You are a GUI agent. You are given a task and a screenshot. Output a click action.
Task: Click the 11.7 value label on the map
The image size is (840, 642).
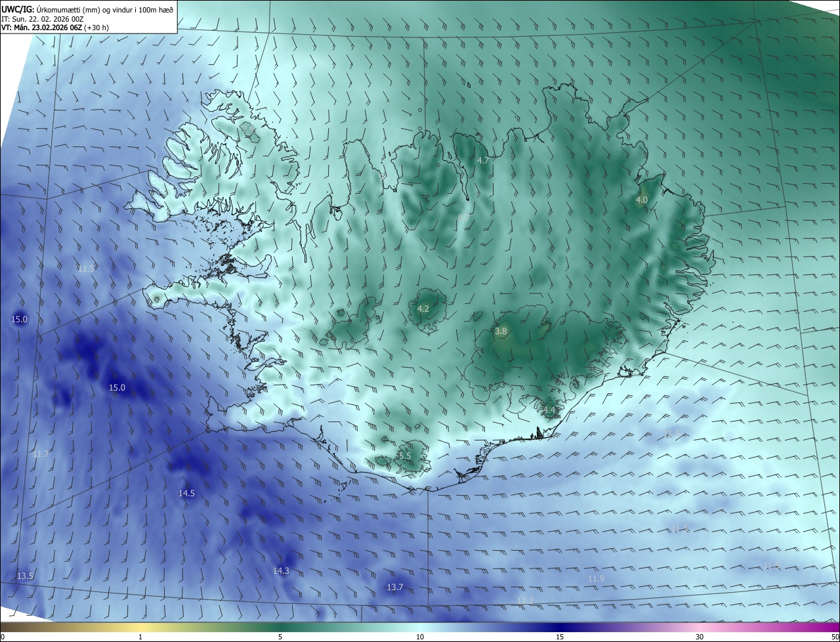(41, 454)
